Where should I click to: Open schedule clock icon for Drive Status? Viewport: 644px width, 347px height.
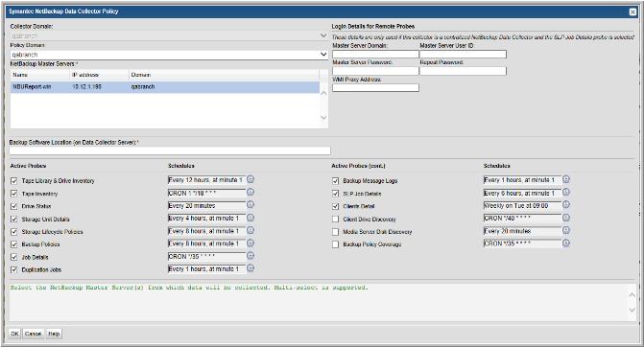250,205
